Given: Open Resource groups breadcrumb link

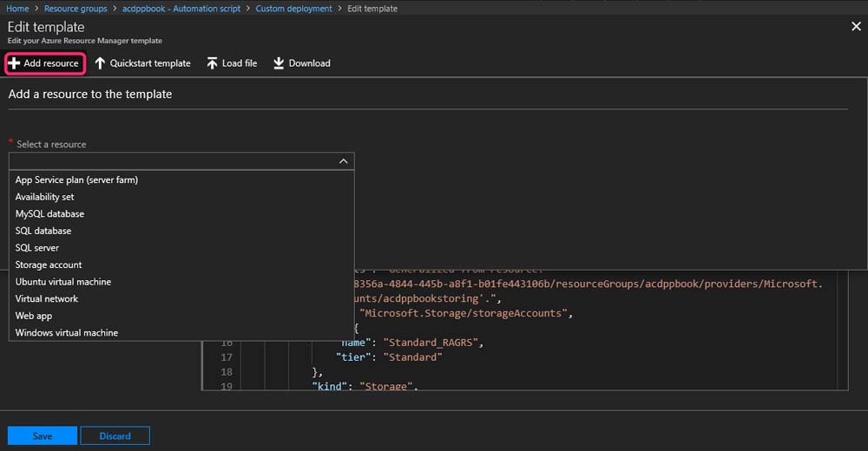Looking at the screenshot, I should [x=76, y=9].
